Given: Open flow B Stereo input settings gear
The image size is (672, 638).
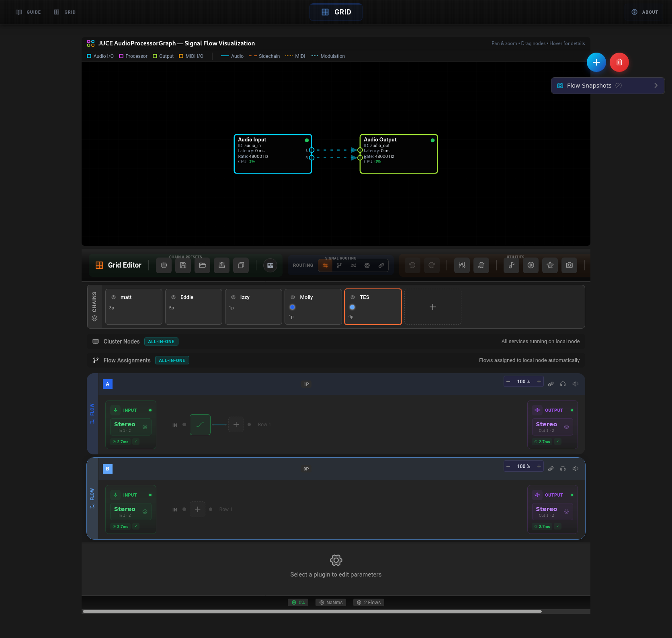Looking at the screenshot, I should [145, 512].
